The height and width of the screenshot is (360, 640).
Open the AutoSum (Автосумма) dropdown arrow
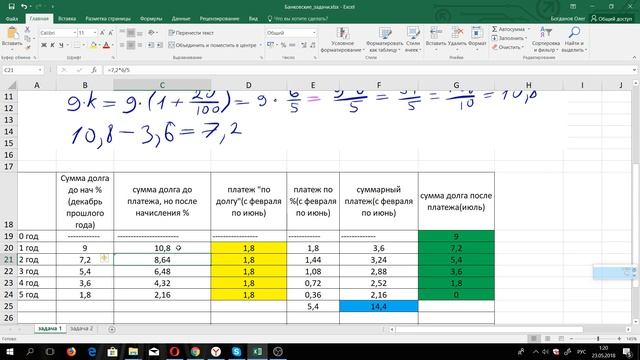tap(529, 29)
